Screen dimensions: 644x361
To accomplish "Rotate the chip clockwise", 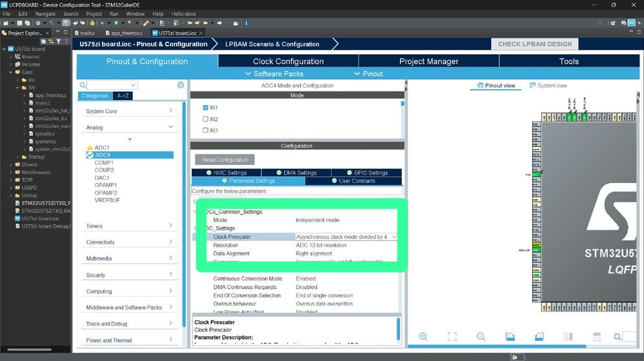I will tap(510, 337).
